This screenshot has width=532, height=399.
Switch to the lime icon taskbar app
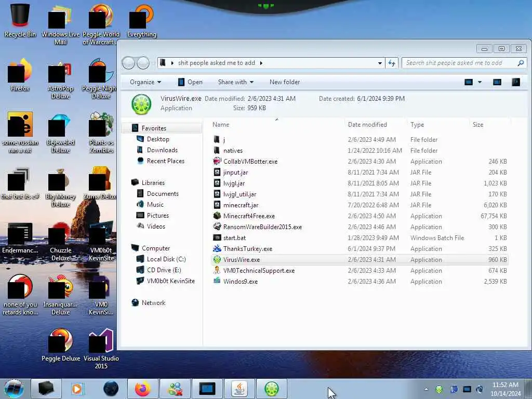pyautogui.click(x=271, y=389)
